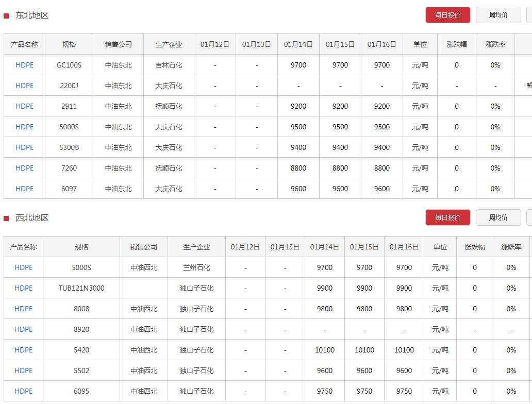Image resolution: width=532 pixels, height=404 pixels.
Task: Switch to 周均价 in 东北地区 section
Action: point(498,15)
